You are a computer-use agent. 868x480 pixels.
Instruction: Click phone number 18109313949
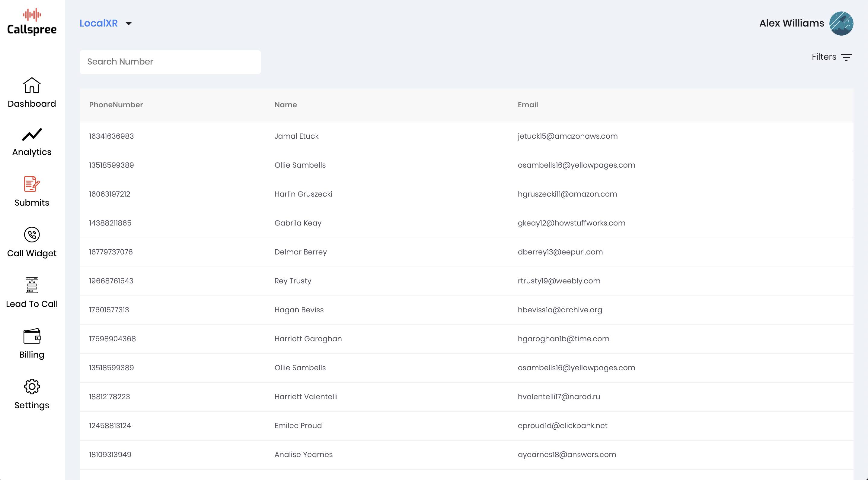110,454
